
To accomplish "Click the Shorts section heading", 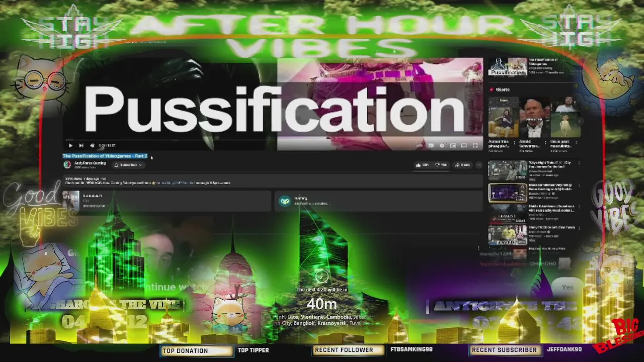I will [x=503, y=89].
